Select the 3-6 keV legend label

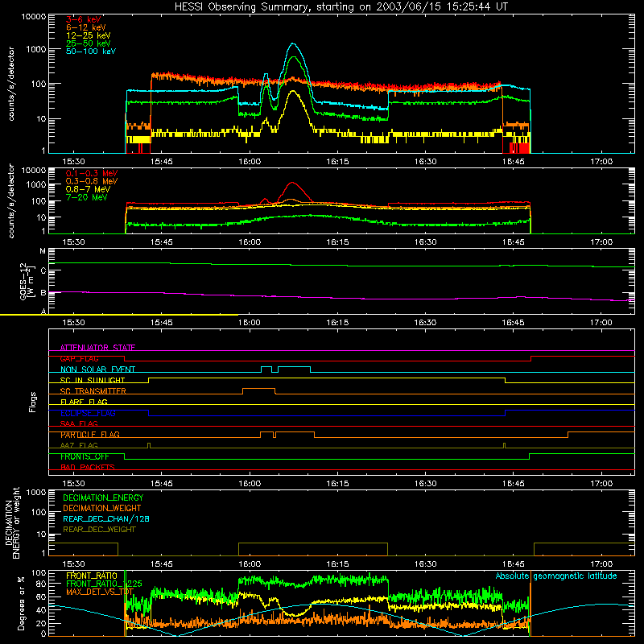point(83,19)
